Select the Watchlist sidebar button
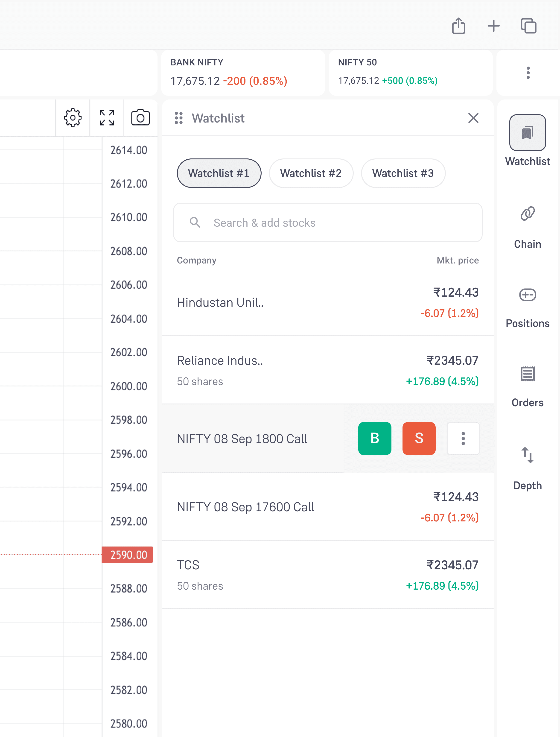Image resolution: width=560 pixels, height=737 pixels. click(x=527, y=140)
